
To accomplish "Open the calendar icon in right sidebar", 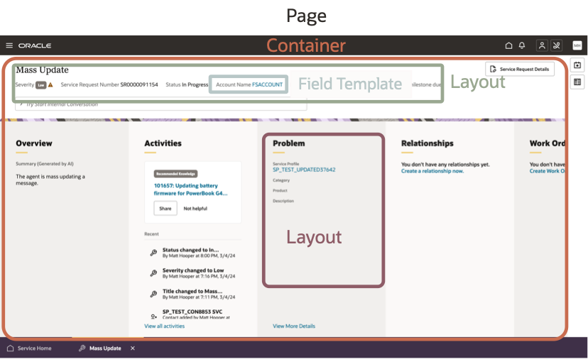I will pos(577,65).
